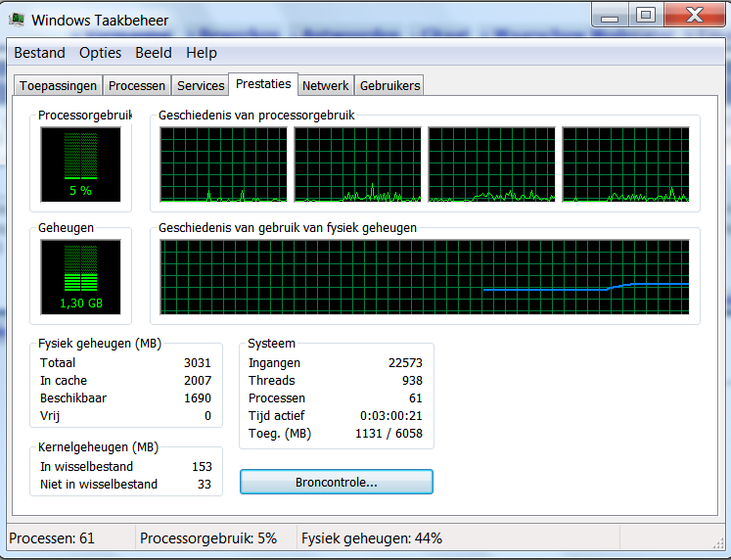The width and height of the screenshot is (731, 560).
Task: Click the window resize grip in status bar
Action: 718,543
